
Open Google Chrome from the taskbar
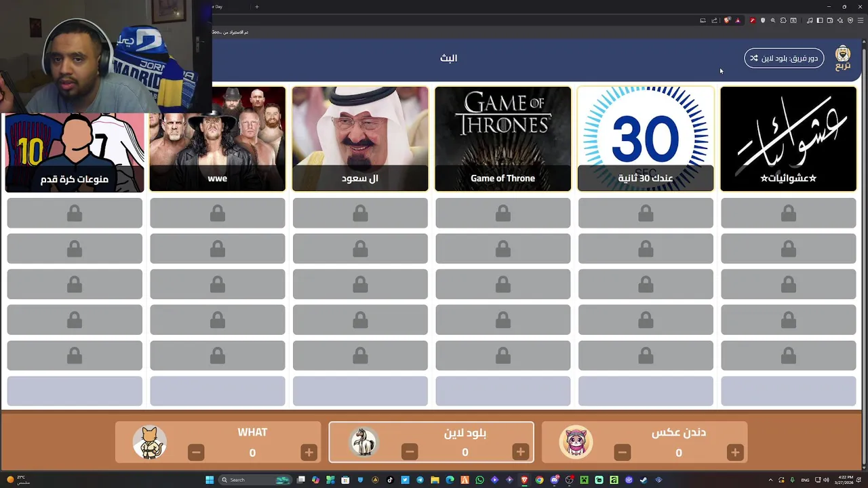click(x=539, y=480)
